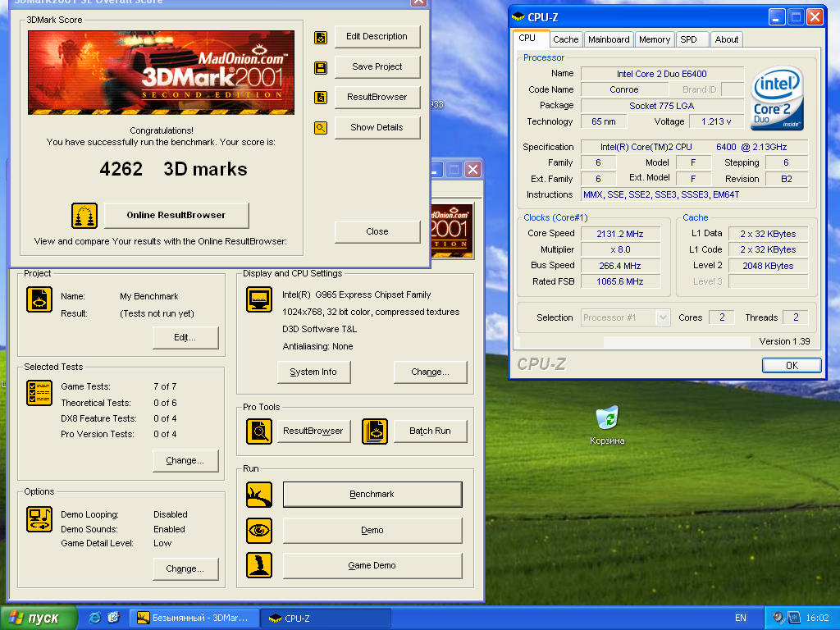Click the 4262 3D marks score text
The image size is (840, 630).
point(174,169)
